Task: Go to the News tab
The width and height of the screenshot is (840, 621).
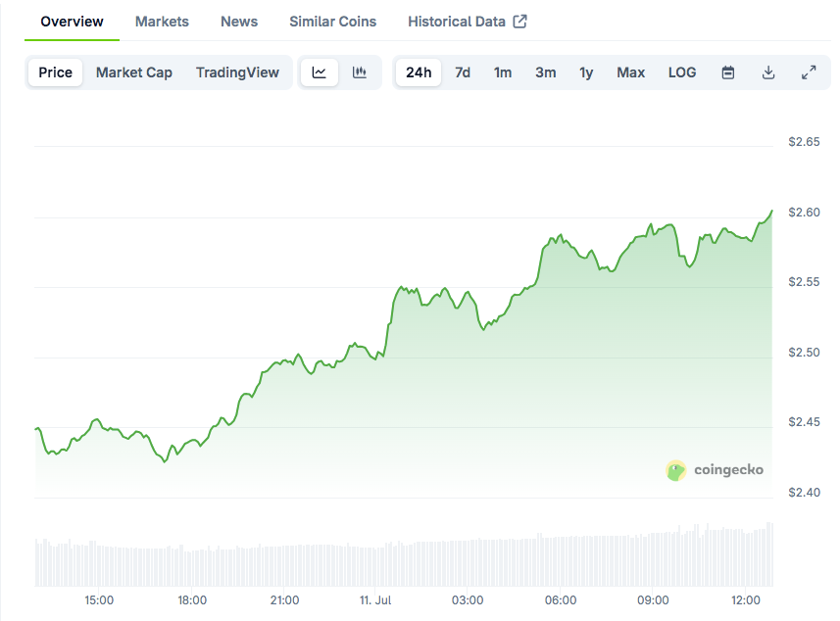Action: click(239, 22)
